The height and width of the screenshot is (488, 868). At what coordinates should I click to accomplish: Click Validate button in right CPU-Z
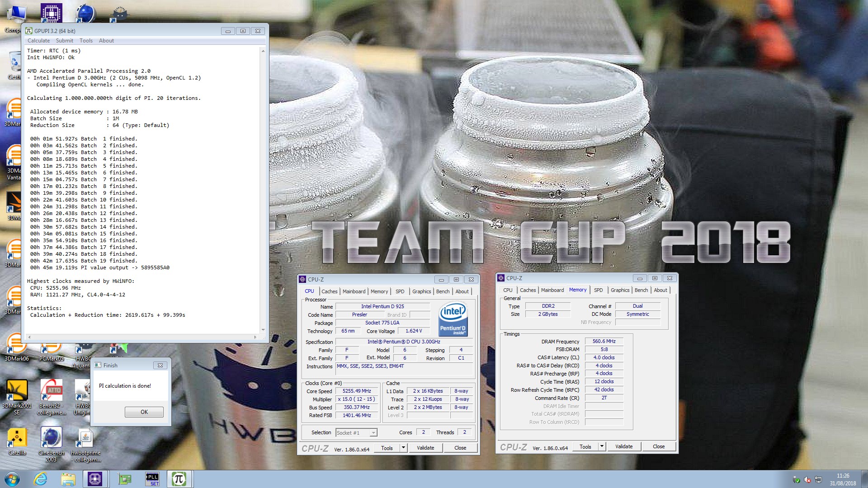[x=624, y=446]
